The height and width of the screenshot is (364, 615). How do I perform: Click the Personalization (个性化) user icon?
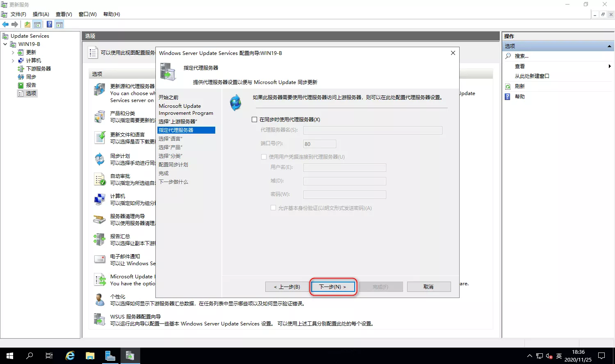coord(100,300)
